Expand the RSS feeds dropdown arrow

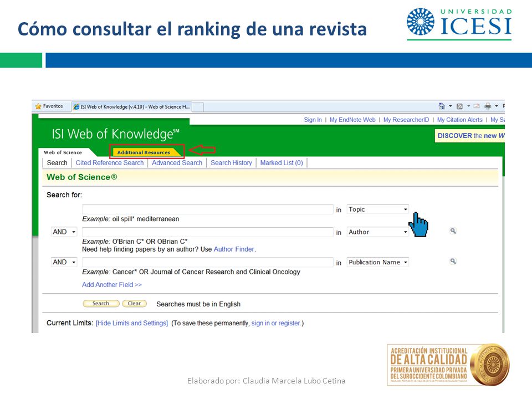(x=468, y=106)
